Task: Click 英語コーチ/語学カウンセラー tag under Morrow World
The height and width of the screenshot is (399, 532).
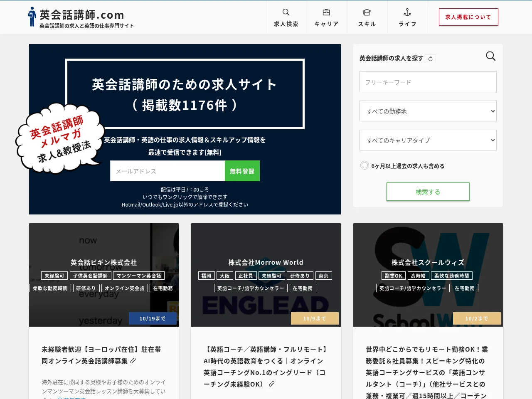Action: pyautogui.click(x=251, y=288)
